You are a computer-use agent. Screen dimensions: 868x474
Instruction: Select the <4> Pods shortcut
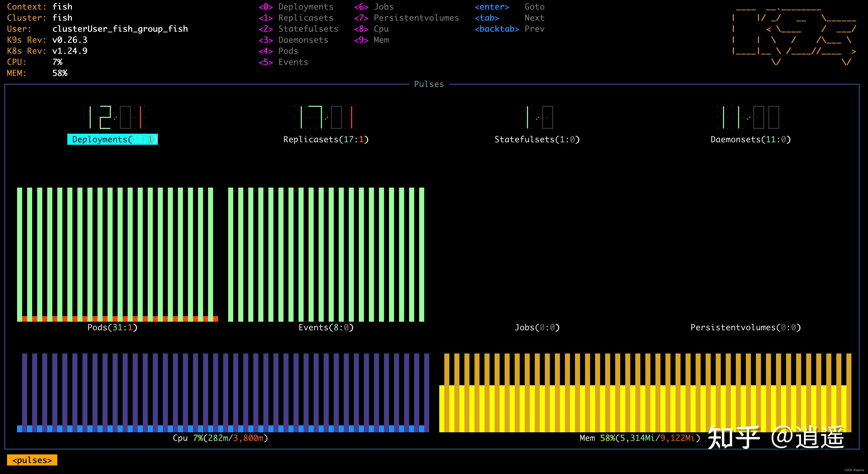(x=278, y=51)
